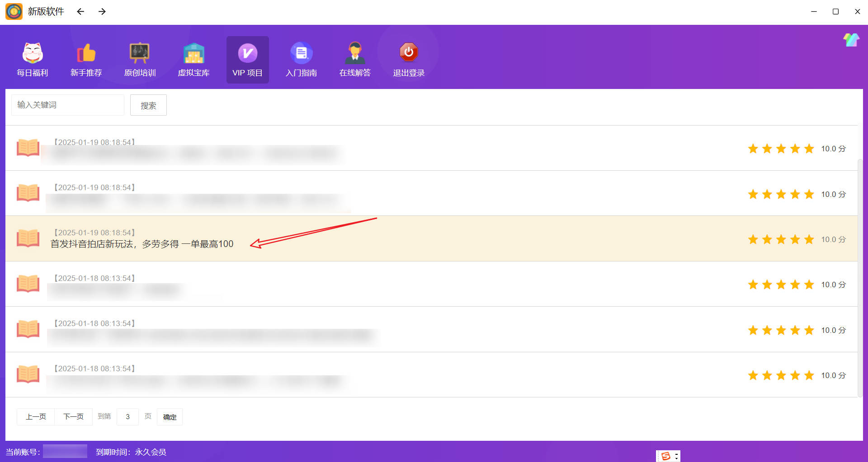Go to 上一页 previous page
The height and width of the screenshot is (462, 868).
pos(35,416)
